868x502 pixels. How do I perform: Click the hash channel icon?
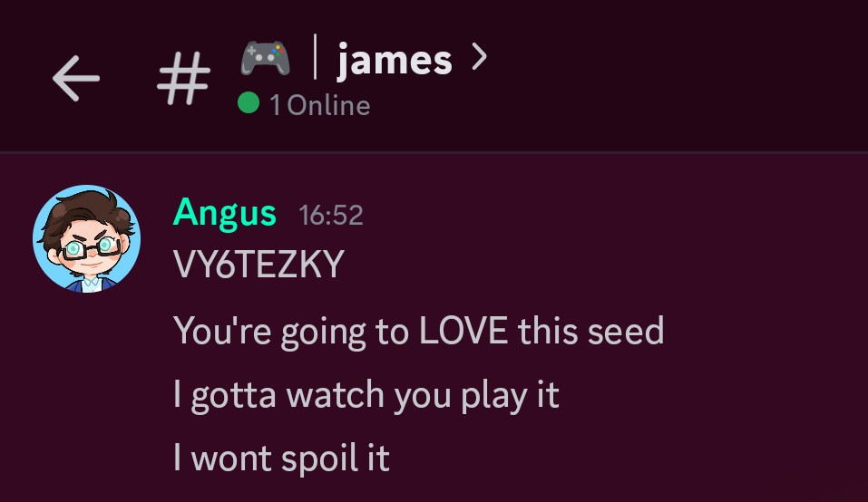pyautogui.click(x=184, y=78)
